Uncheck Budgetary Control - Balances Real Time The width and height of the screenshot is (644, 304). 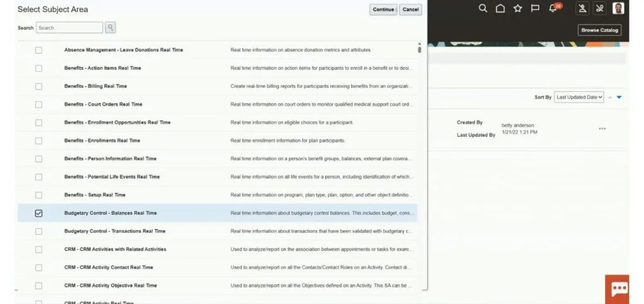tap(39, 213)
